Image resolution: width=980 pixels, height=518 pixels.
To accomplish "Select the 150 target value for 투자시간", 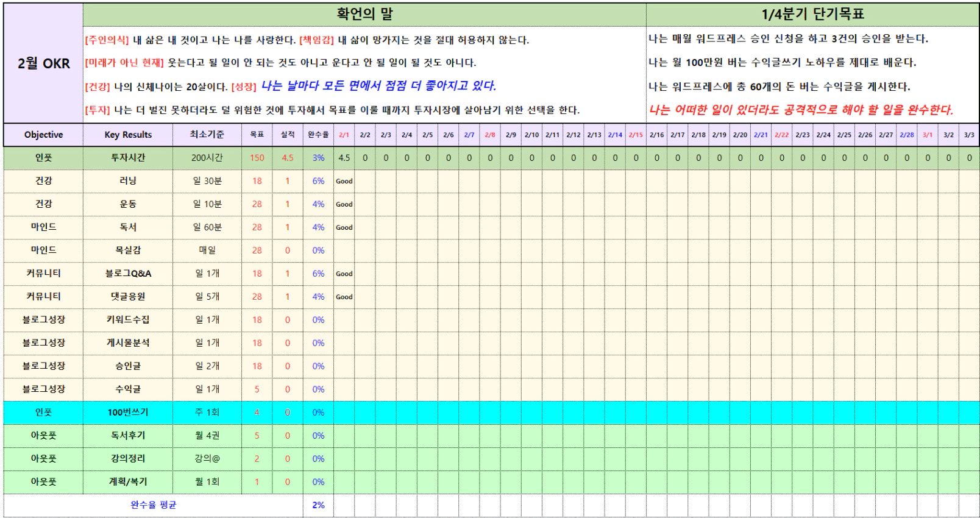I will point(257,158).
